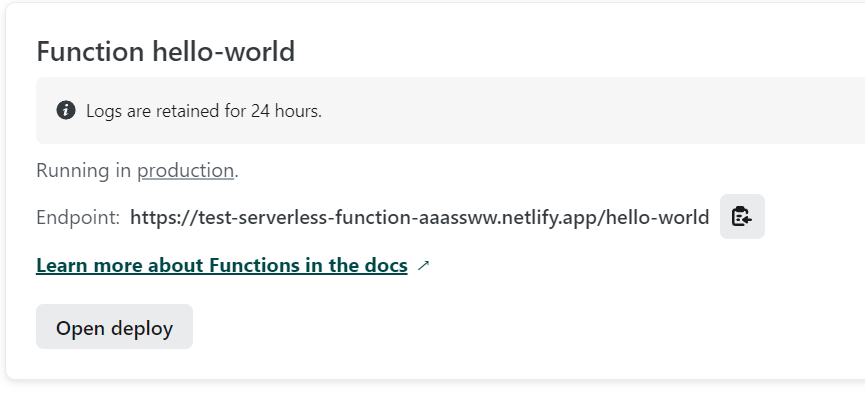Screen dimensions: 865x393
Task: Open Learn more about Functions in the docs
Action: [x=222, y=265]
